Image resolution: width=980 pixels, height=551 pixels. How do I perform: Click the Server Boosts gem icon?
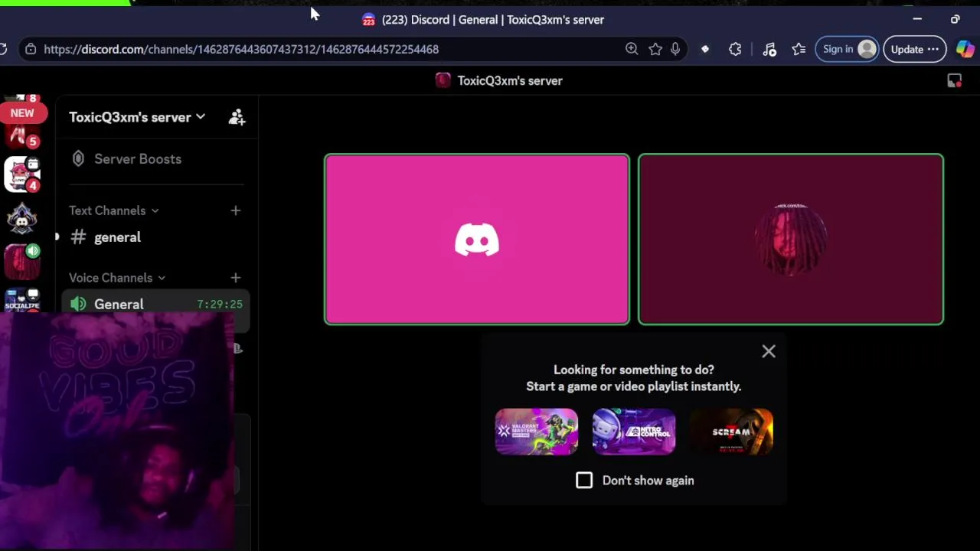click(x=78, y=159)
